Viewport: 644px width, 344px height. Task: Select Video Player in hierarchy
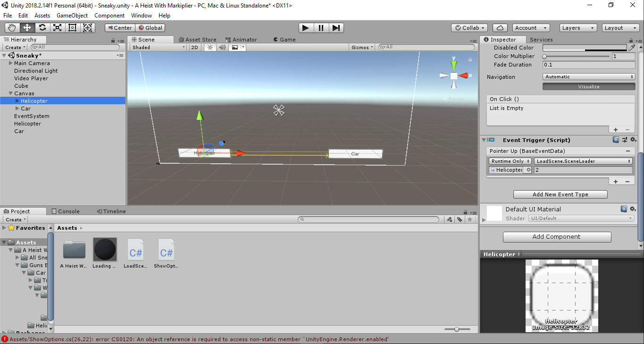click(31, 78)
